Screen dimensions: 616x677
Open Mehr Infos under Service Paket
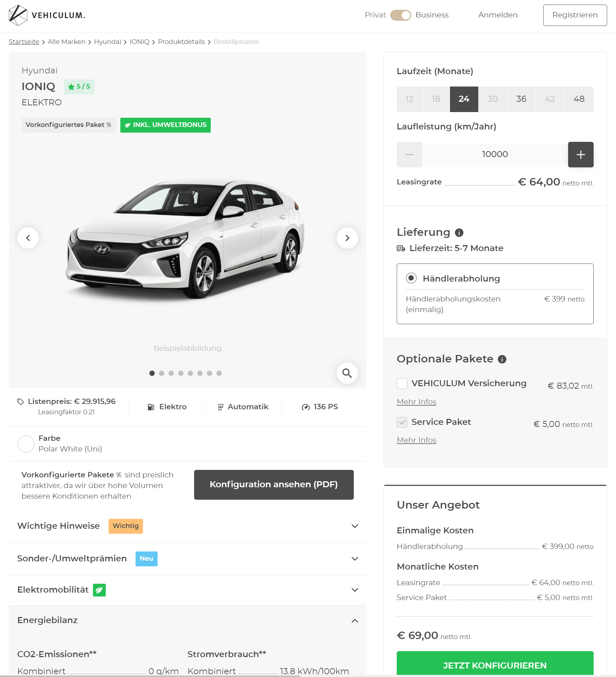click(x=417, y=440)
